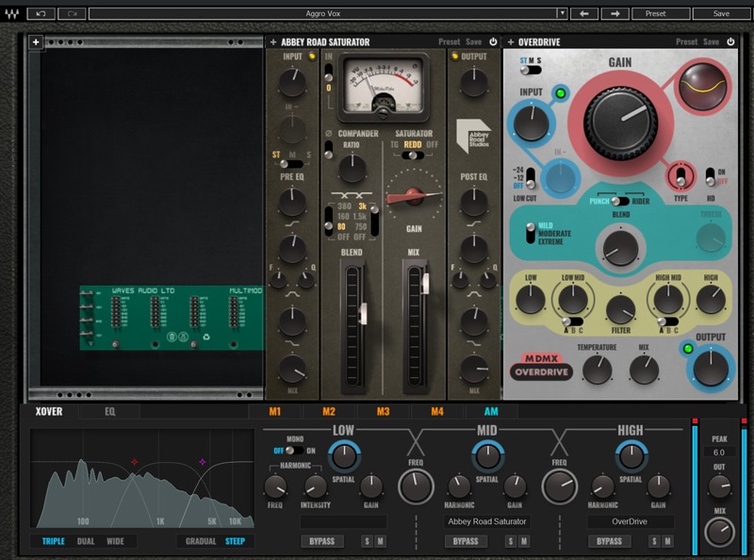
Task: Open the Aggro Vox preset dropdown arrow
Action: coord(562,13)
